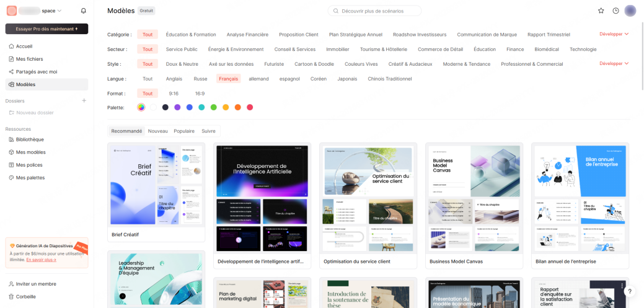Click the Modèles sidebar icon
This screenshot has height=308, width=644.
(x=12, y=85)
